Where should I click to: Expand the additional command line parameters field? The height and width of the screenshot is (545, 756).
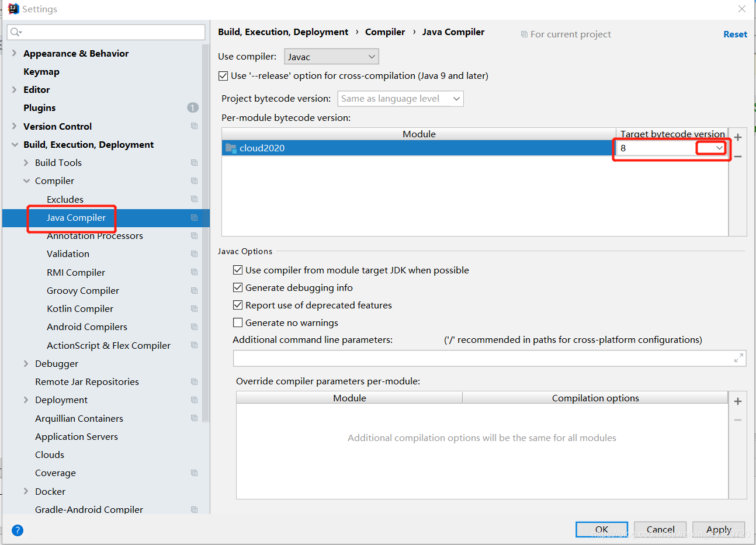pos(738,358)
